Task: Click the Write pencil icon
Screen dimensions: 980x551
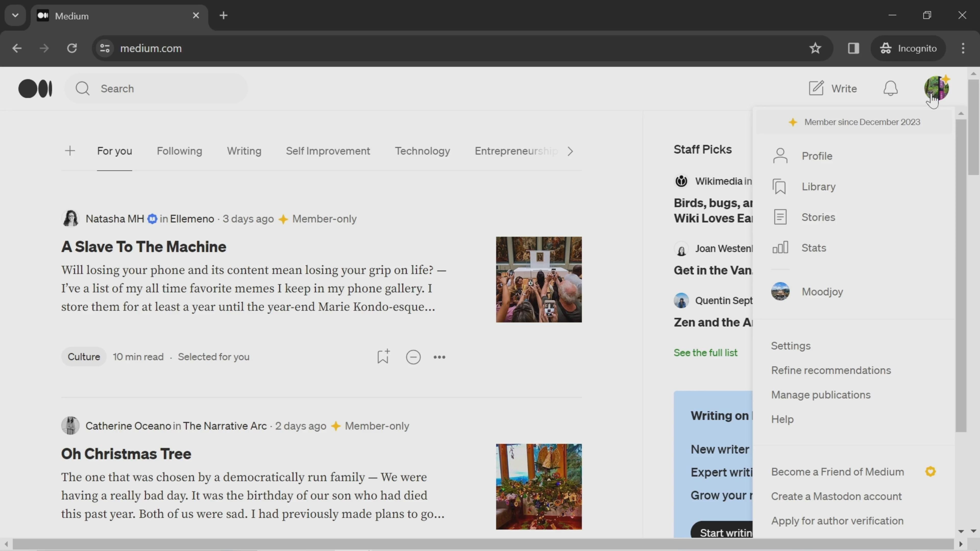Action: click(816, 88)
